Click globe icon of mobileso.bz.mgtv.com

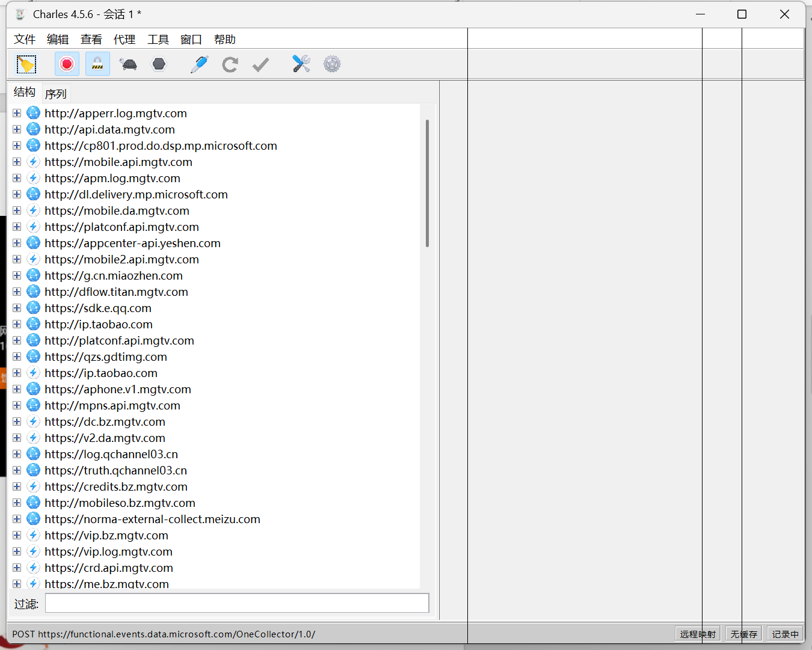34,503
